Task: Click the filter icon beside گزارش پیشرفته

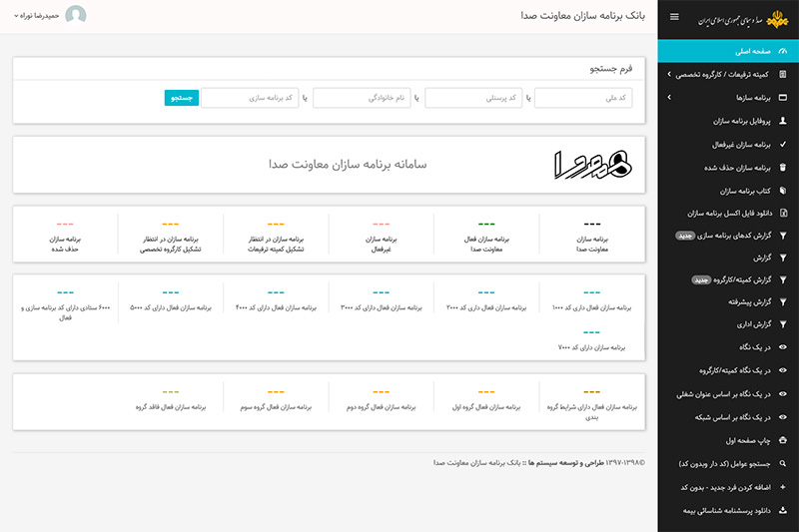Action: pos(782,301)
